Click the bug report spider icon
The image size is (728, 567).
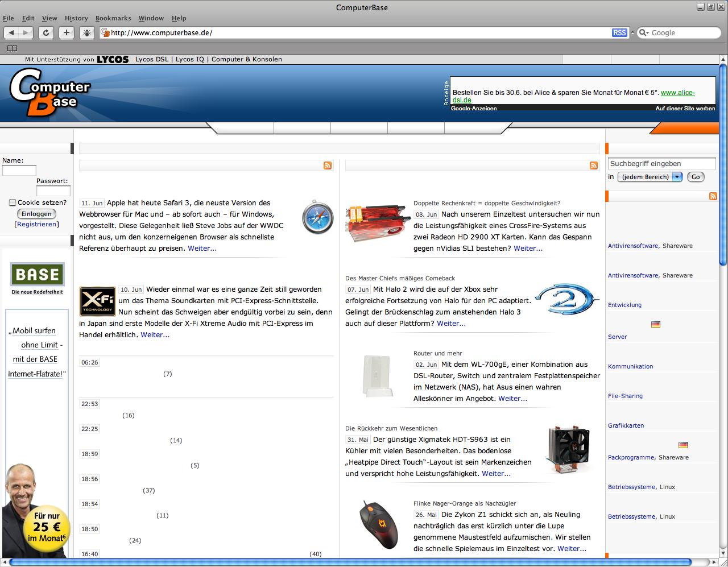(x=86, y=32)
